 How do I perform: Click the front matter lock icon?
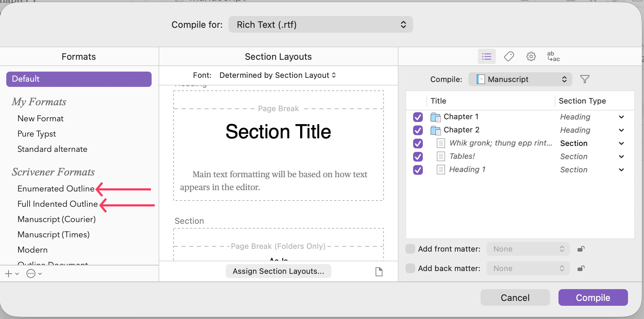[581, 249]
